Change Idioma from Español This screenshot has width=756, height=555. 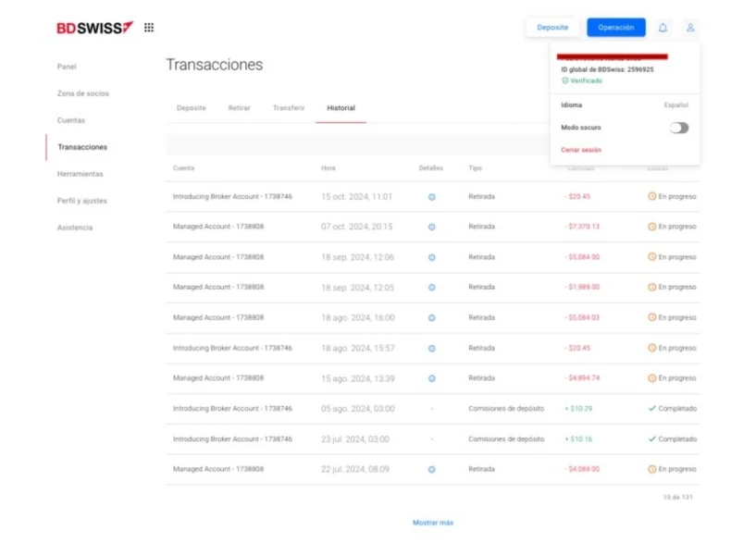(x=675, y=105)
